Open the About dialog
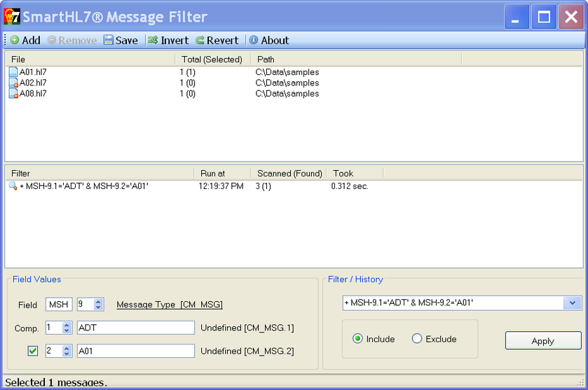The image size is (588, 390). pyautogui.click(x=269, y=40)
